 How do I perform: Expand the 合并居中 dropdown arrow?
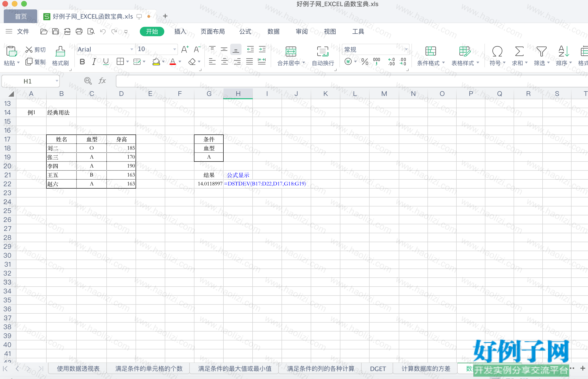point(304,63)
